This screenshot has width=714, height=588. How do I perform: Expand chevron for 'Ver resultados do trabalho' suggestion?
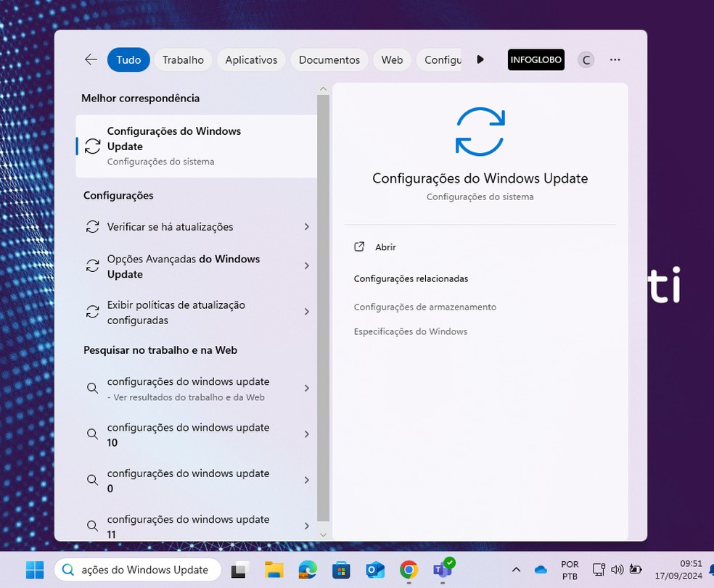(x=307, y=388)
